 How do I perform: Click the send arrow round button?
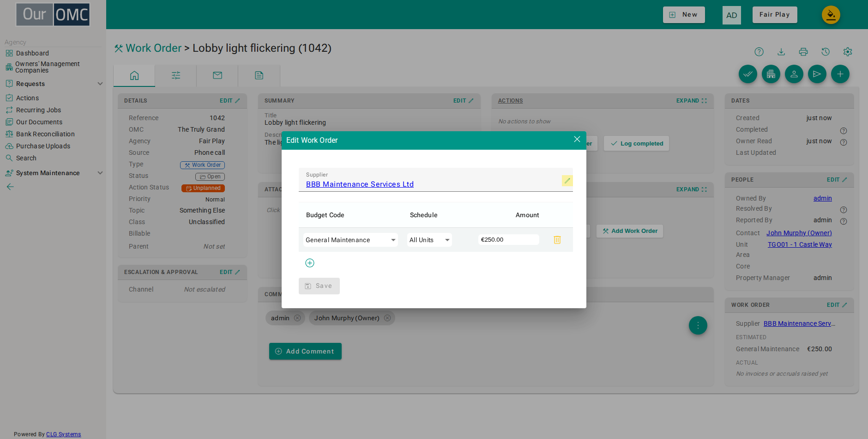(817, 74)
